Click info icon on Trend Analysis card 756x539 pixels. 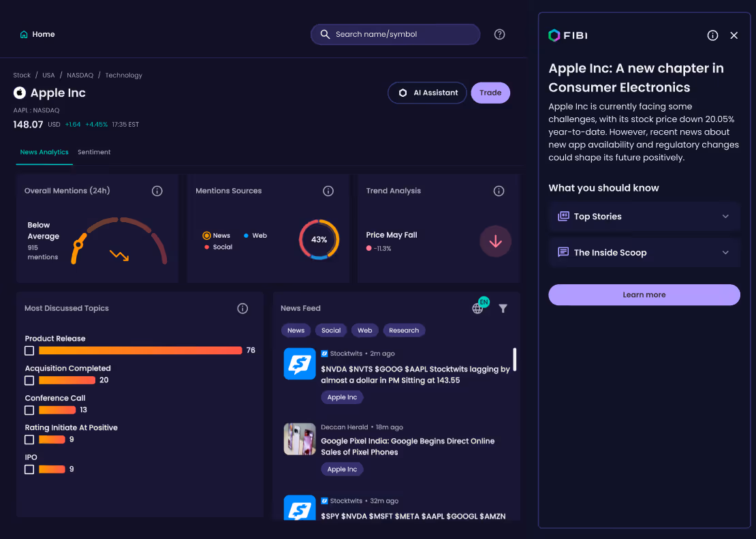[x=499, y=191]
